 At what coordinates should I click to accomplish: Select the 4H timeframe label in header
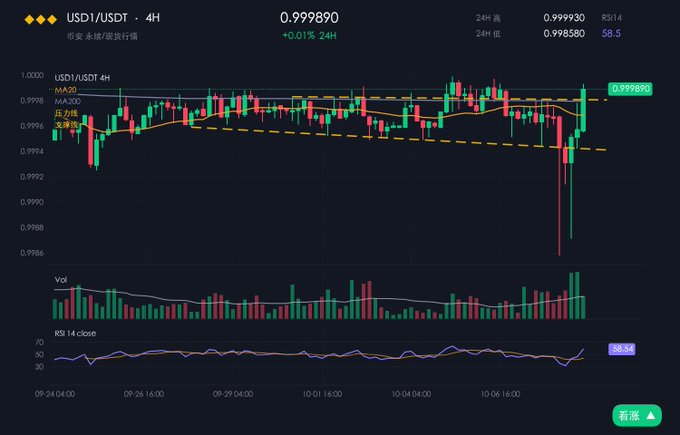153,18
